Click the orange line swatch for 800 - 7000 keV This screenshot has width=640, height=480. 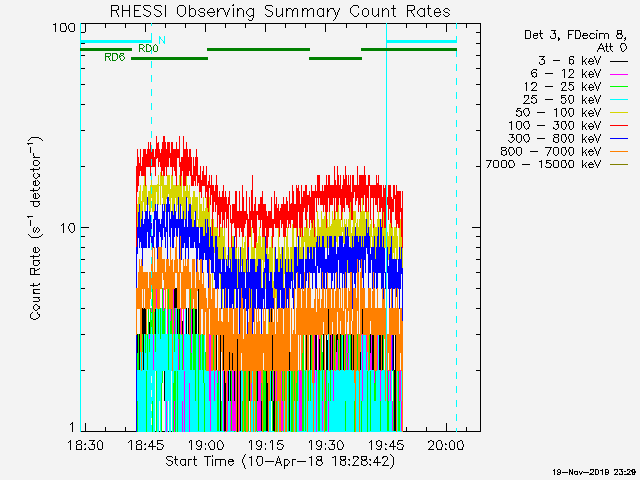pos(619,152)
